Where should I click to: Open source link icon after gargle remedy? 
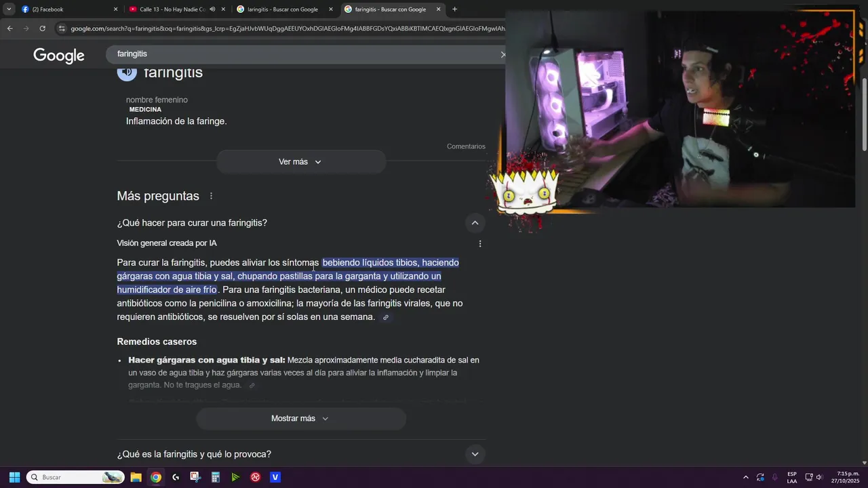pos(252,386)
